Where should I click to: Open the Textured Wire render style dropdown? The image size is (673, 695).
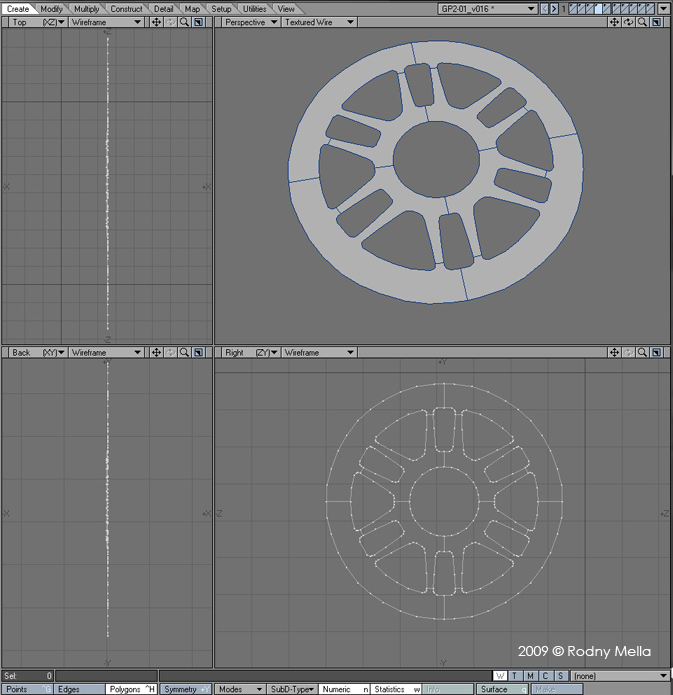tap(318, 22)
